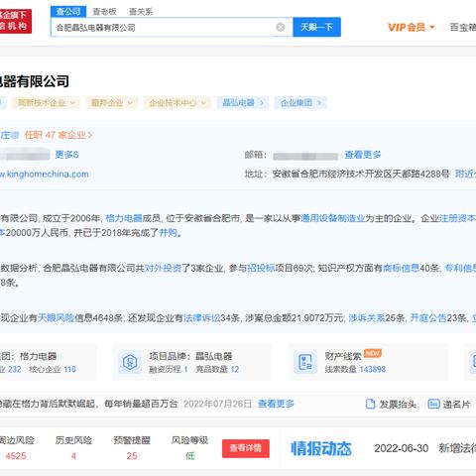The image size is (476, 476).
Task: Click 更多6 phone numbers link
Action: coord(66,155)
